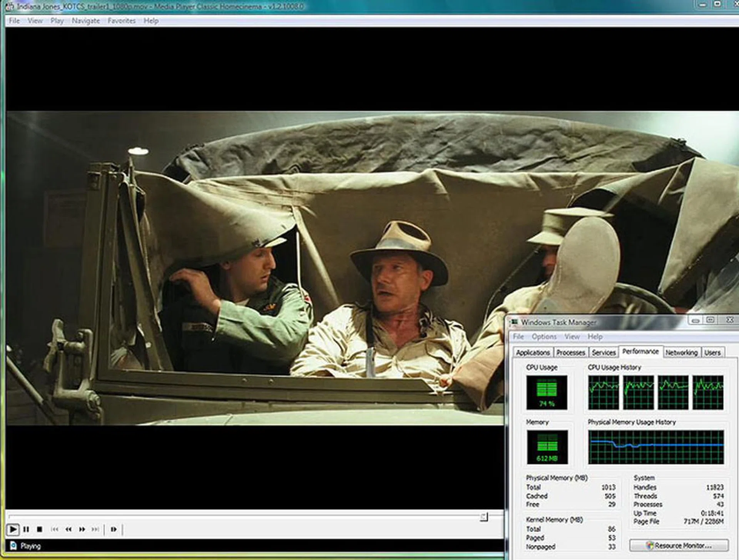The width and height of the screenshot is (739, 560).
Task: Switch to the Networking tab
Action: click(x=681, y=352)
